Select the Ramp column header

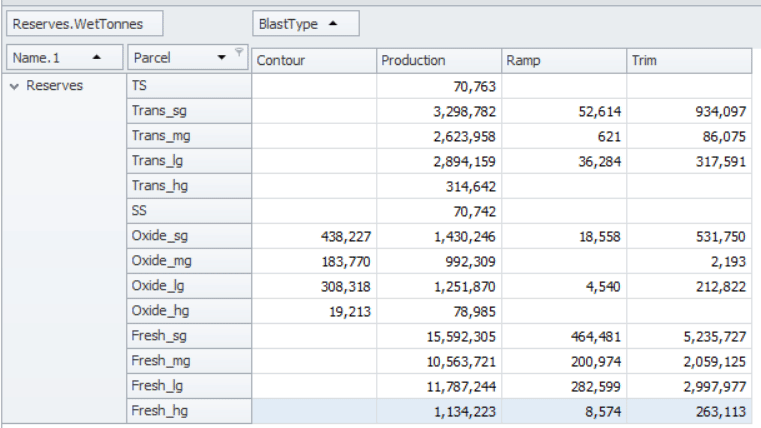[563, 61]
